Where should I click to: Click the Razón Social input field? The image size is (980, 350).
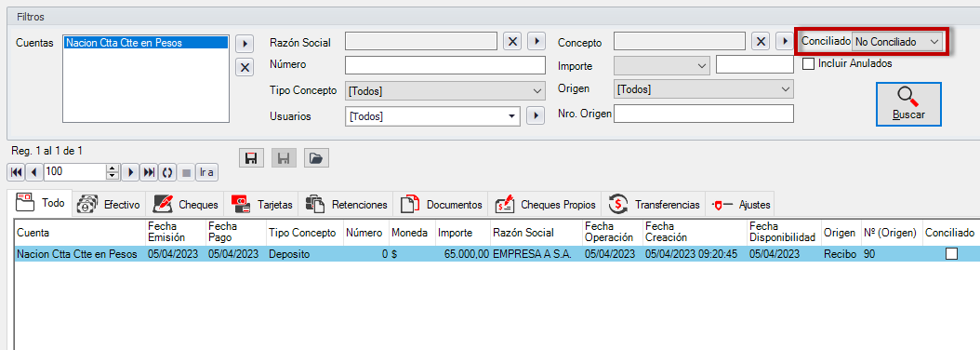point(422,41)
